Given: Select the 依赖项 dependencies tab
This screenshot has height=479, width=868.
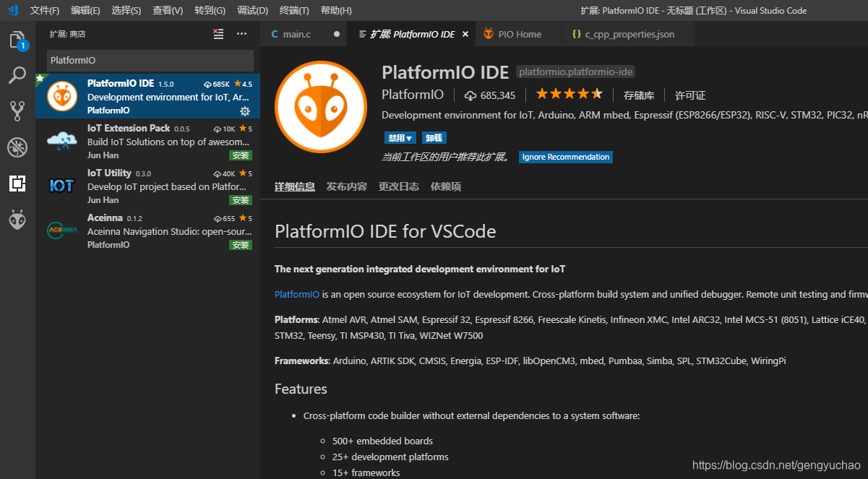Looking at the screenshot, I should 446,186.
